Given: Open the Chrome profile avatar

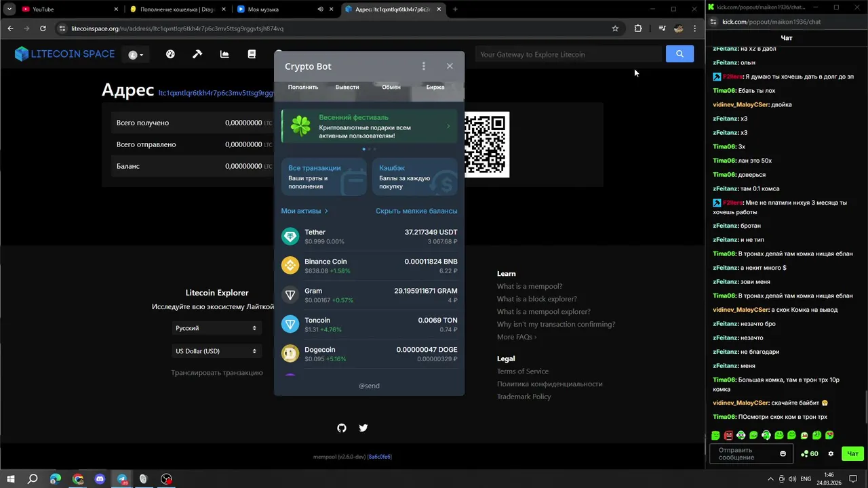Looking at the screenshot, I should click(678, 28).
